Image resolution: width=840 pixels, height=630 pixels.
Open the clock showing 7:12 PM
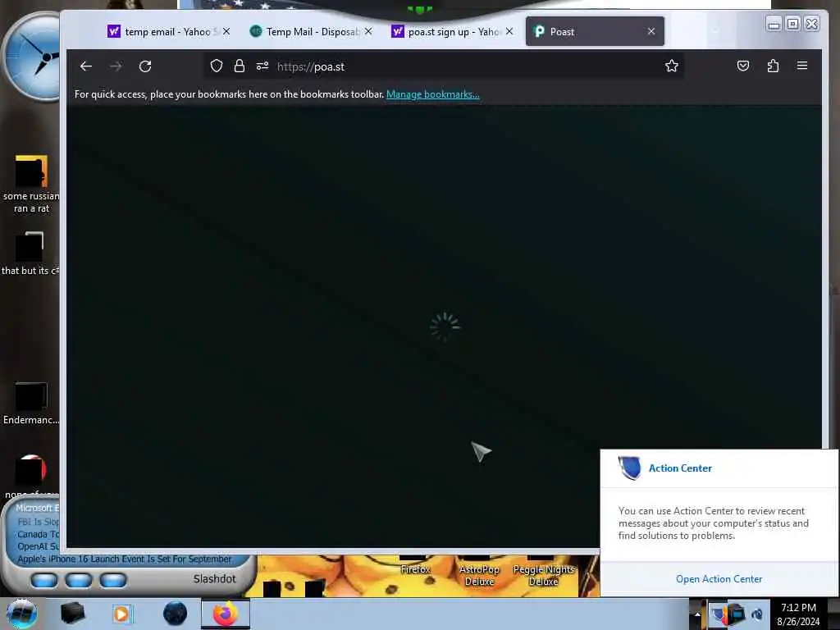(798, 614)
